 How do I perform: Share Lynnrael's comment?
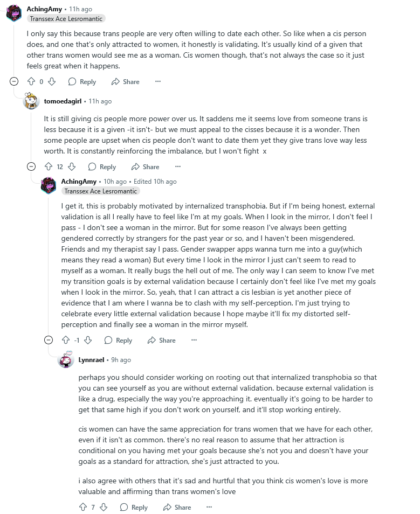[177, 507]
